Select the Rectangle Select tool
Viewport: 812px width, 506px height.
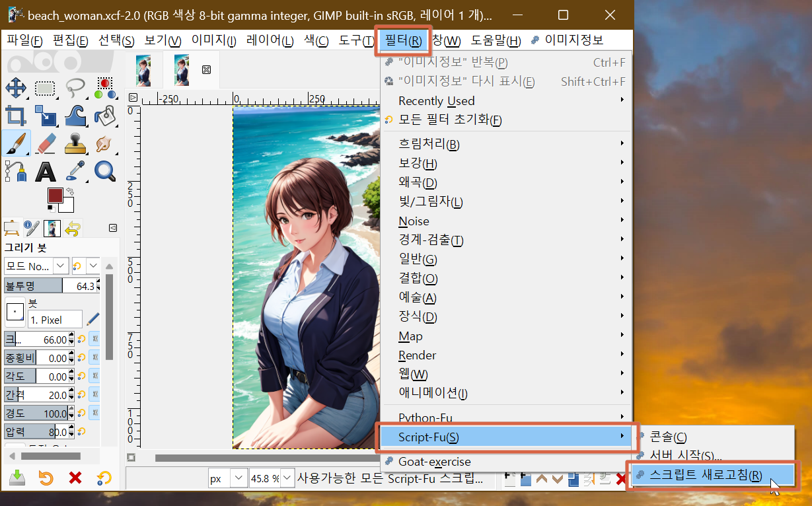(45, 88)
